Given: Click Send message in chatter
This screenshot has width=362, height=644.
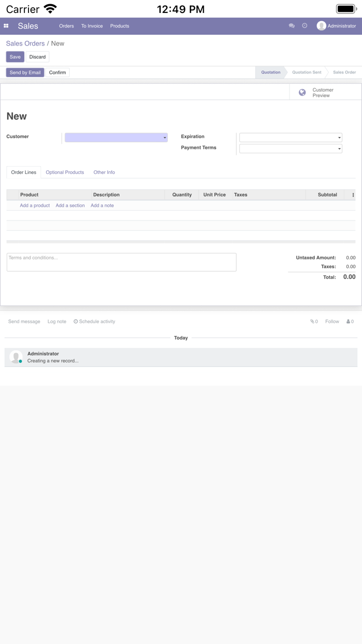Looking at the screenshot, I should [24, 321].
